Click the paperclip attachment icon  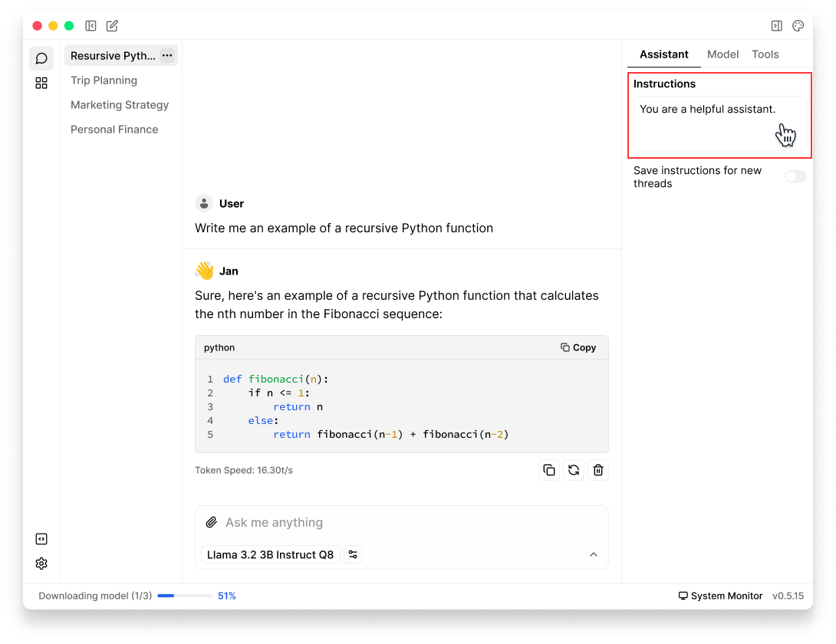(212, 522)
